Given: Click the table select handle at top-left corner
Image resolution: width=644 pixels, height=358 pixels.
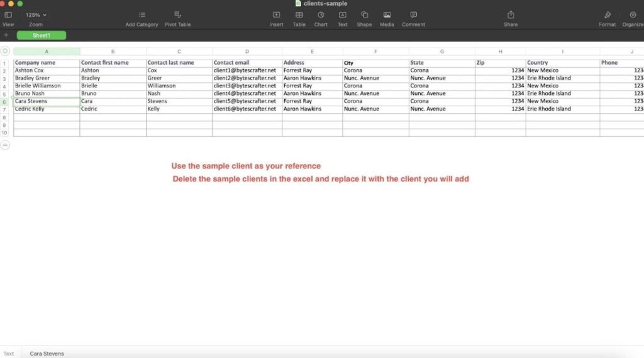Looking at the screenshot, I should coord(6,52).
